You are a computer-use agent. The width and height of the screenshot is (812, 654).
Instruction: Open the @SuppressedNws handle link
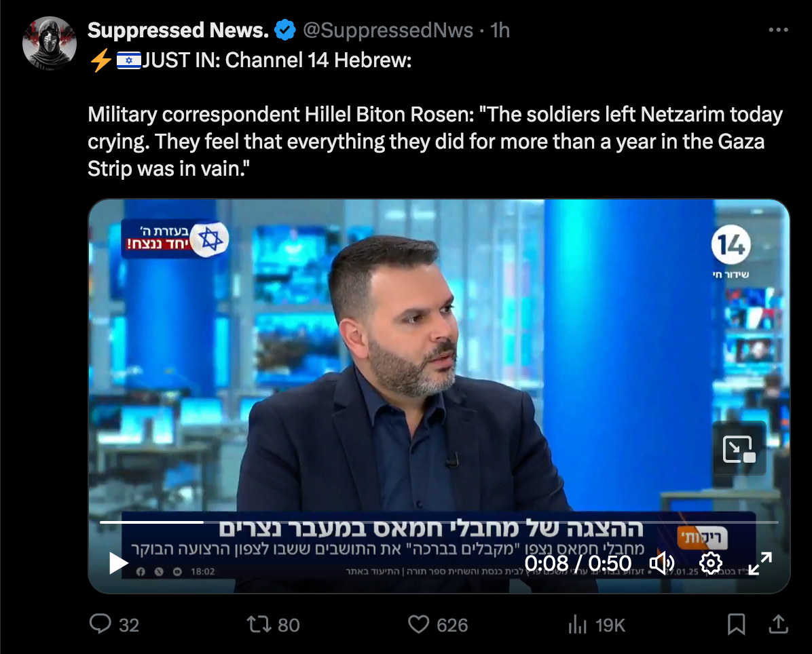pyautogui.click(x=388, y=30)
